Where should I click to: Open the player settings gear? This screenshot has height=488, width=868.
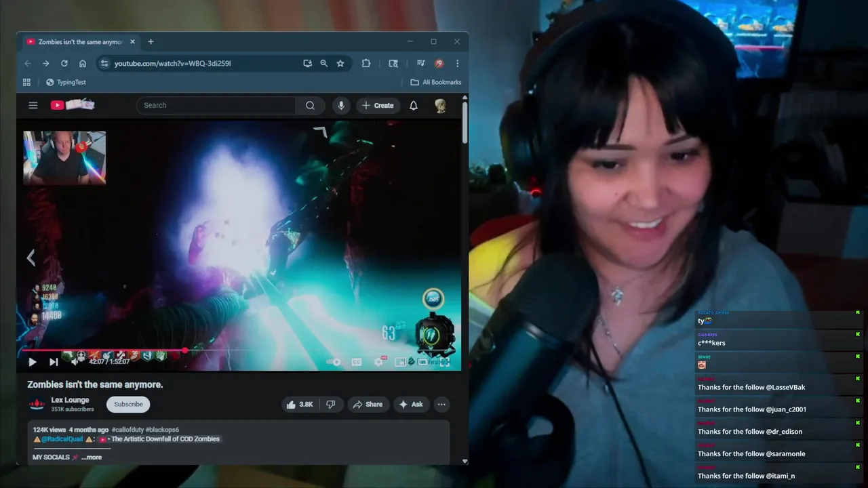379,362
